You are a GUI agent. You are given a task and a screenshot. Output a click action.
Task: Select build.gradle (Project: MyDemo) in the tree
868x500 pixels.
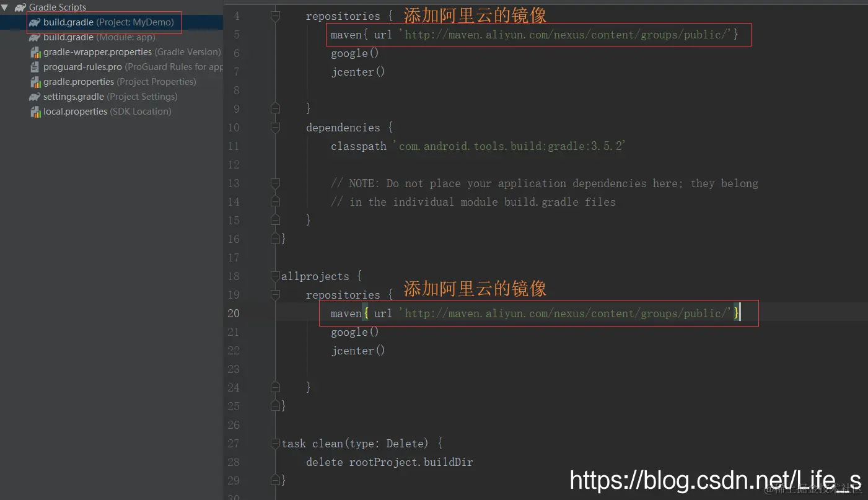click(108, 22)
